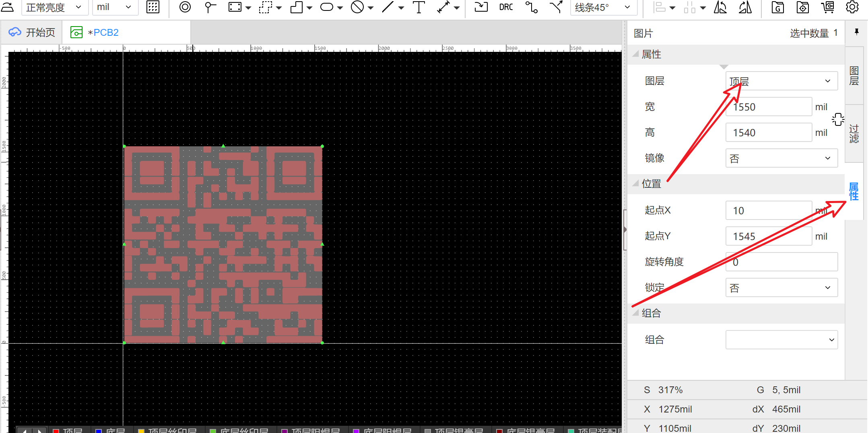This screenshot has width=868, height=433.
Task: Open the 锁定 lock dropdown
Action: click(781, 287)
